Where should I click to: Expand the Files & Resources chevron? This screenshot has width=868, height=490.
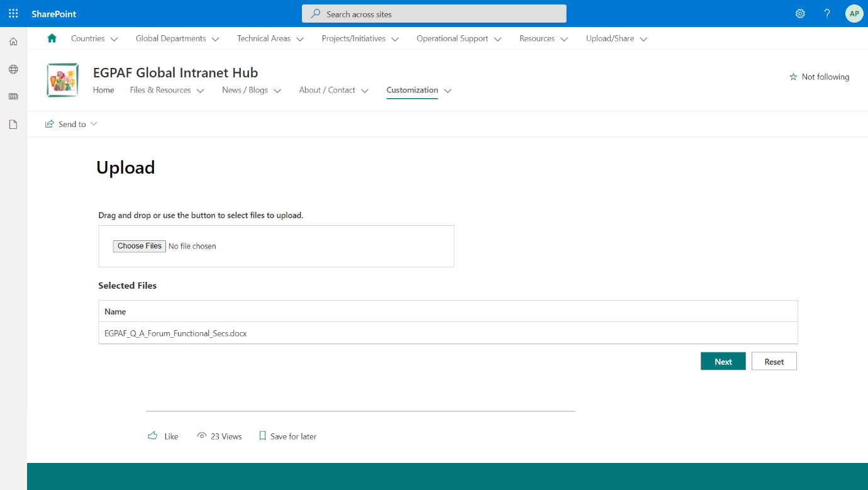200,91
